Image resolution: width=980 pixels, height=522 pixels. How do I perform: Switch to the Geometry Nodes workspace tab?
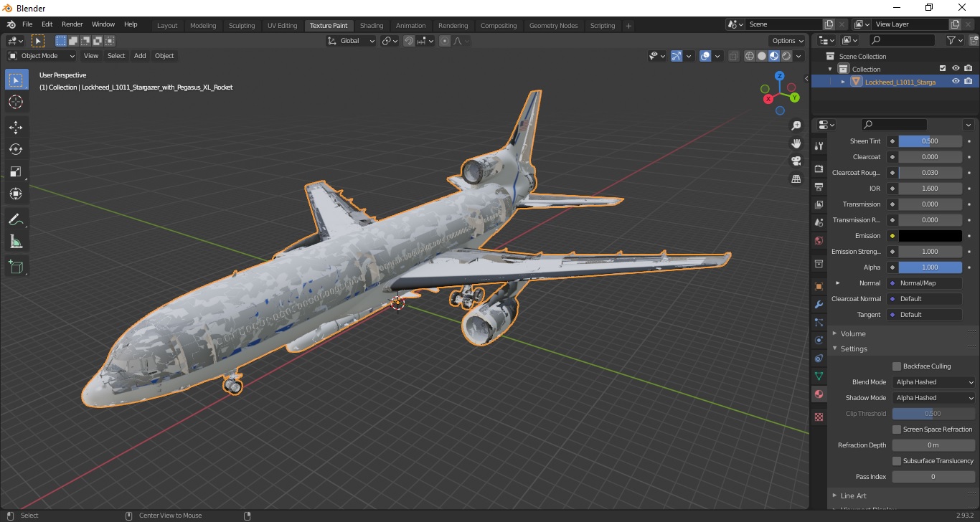point(553,25)
